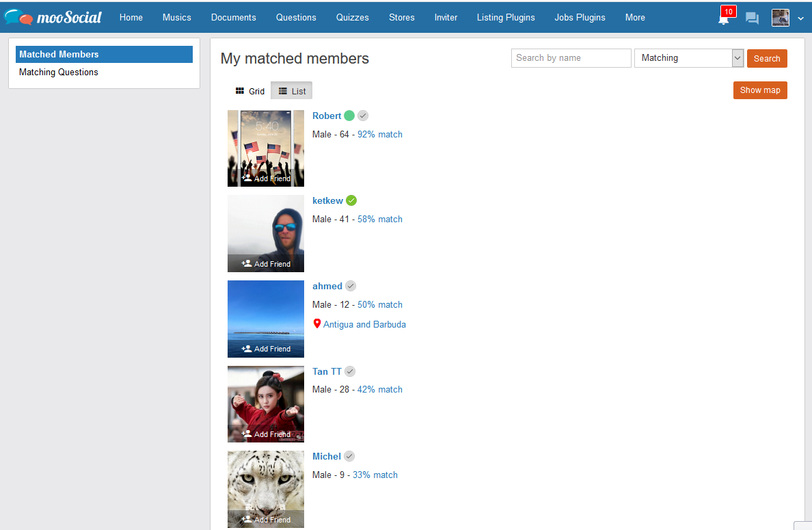Click Tan TT's 42% match link
This screenshot has height=530, width=812.
point(379,389)
